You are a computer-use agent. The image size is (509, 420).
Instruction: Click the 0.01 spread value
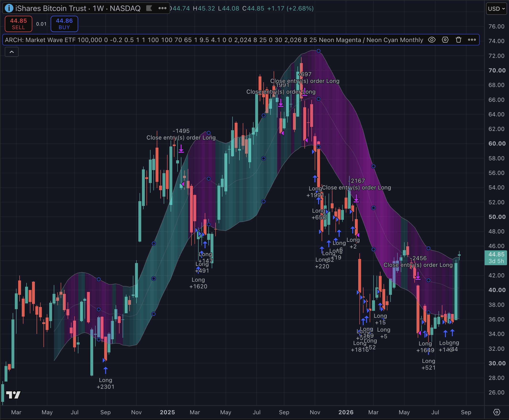pyautogui.click(x=41, y=24)
